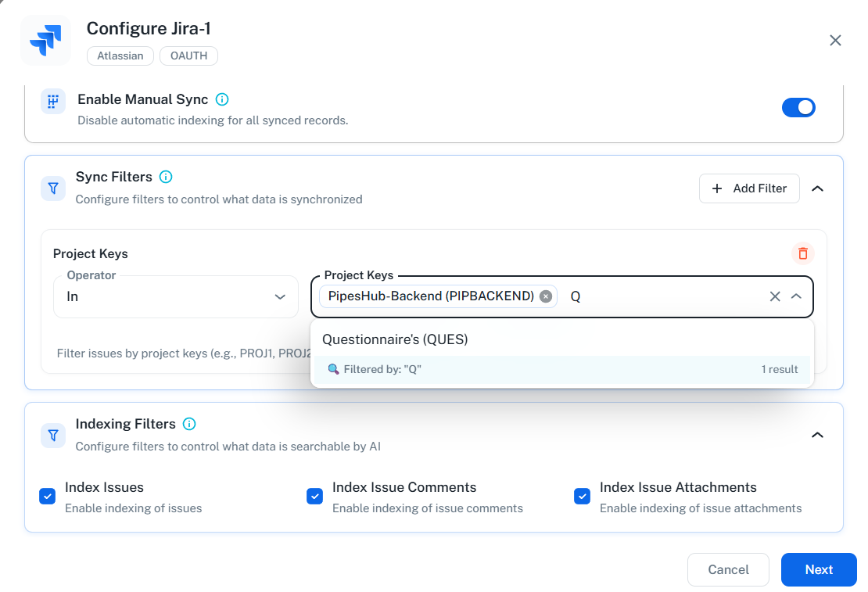Open the Enable Manual Sync info tooltip
This screenshot has height=592, width=868.
[222, 99]
